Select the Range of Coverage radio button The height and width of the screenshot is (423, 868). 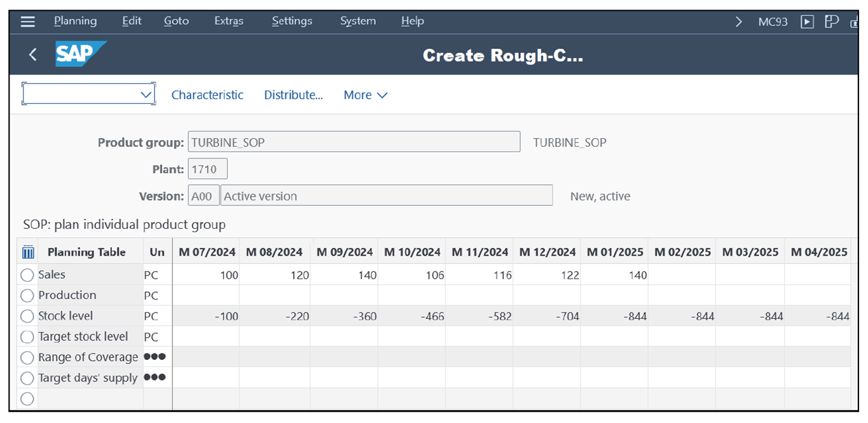(x=27, y=357)
